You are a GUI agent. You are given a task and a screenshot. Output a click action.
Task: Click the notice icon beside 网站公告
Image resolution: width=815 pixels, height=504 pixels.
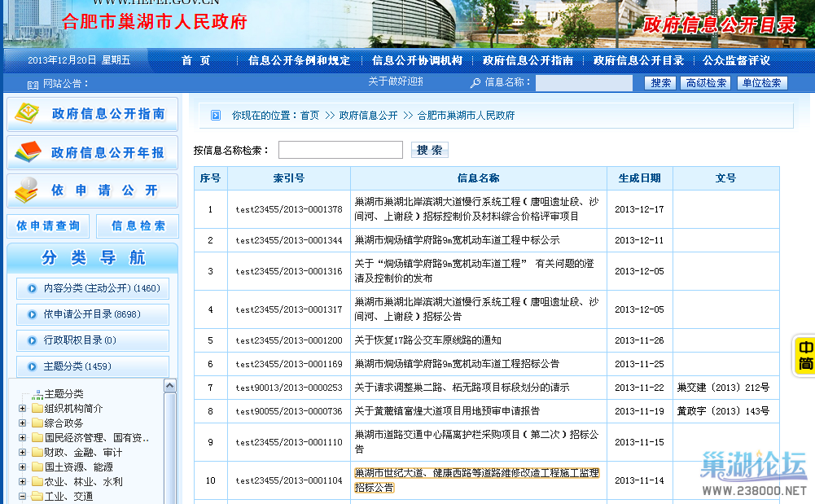pyautogui.click(x=33, y=85)
